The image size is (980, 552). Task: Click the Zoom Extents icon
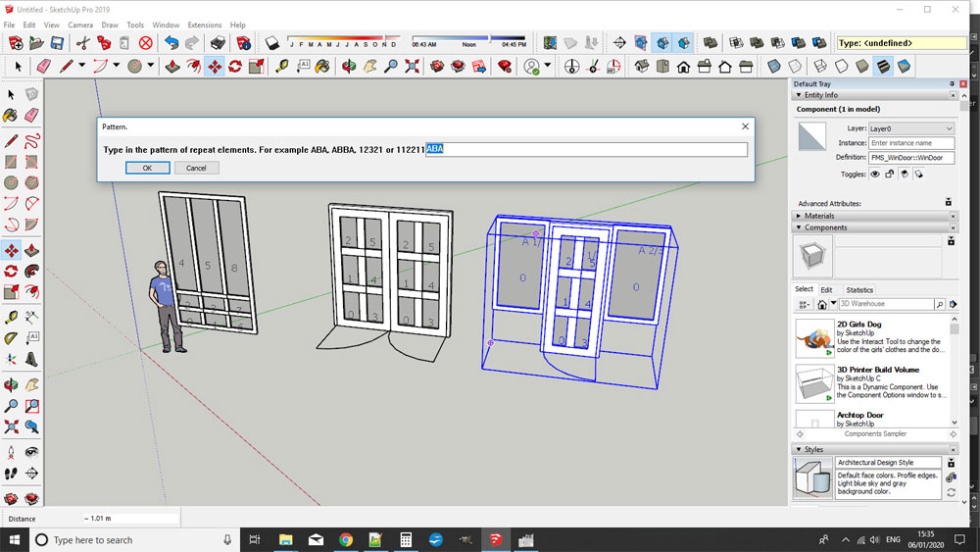(413, 66)
